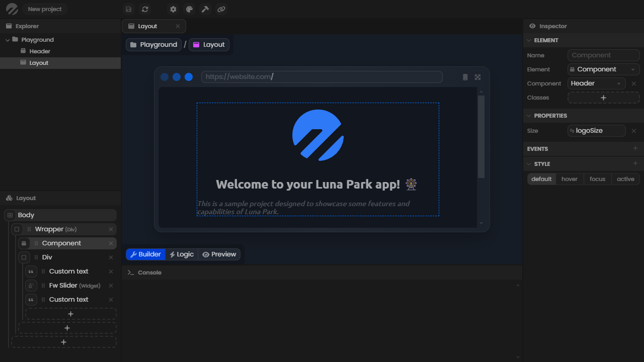644x362 pixels.
Task: Click the Header file in Explorer
Action: (x=40, y=51)
